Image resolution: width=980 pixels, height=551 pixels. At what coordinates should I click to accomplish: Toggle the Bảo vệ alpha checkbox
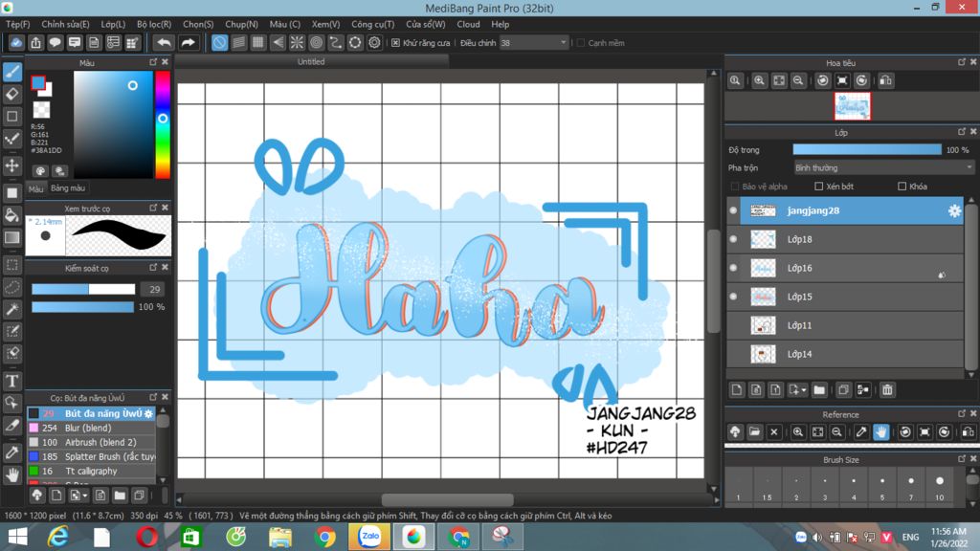pos(735,187)
